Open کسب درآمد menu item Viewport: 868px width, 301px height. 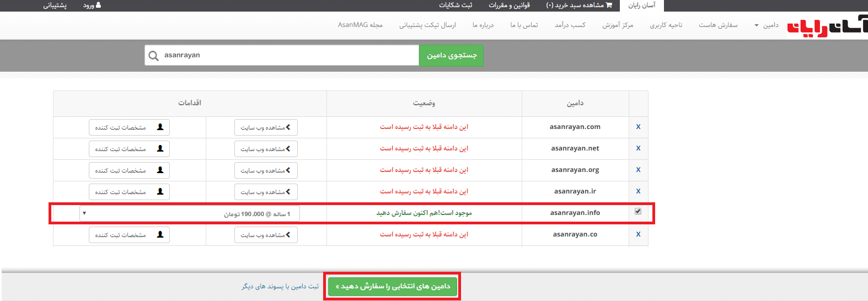570,25
